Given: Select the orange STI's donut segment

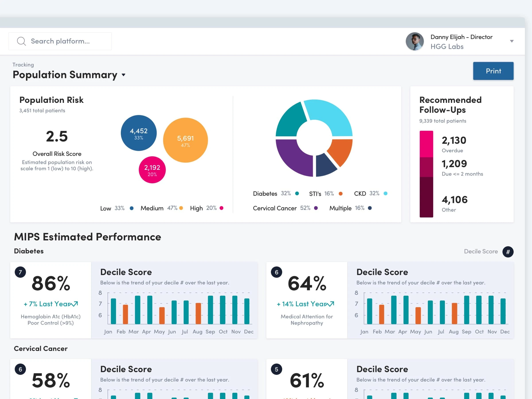Looking at the screenshot, I should point(342,151).
